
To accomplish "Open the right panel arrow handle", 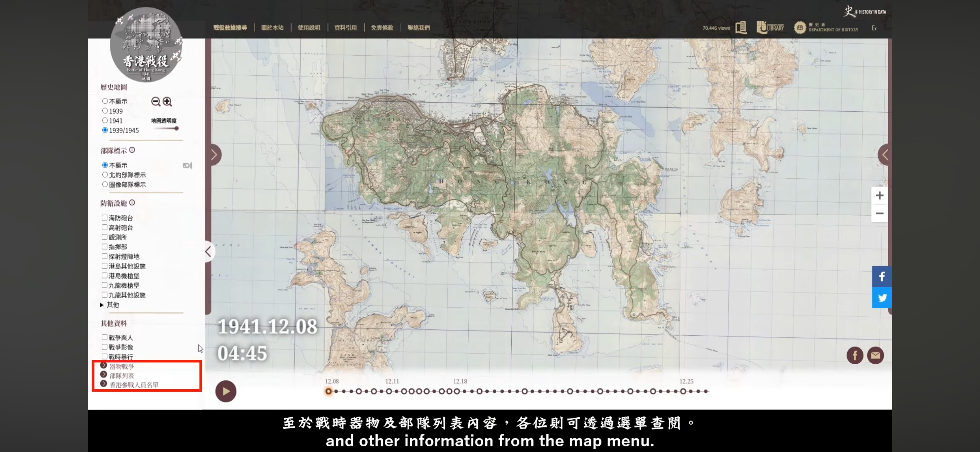I will [x=885, y=155].
